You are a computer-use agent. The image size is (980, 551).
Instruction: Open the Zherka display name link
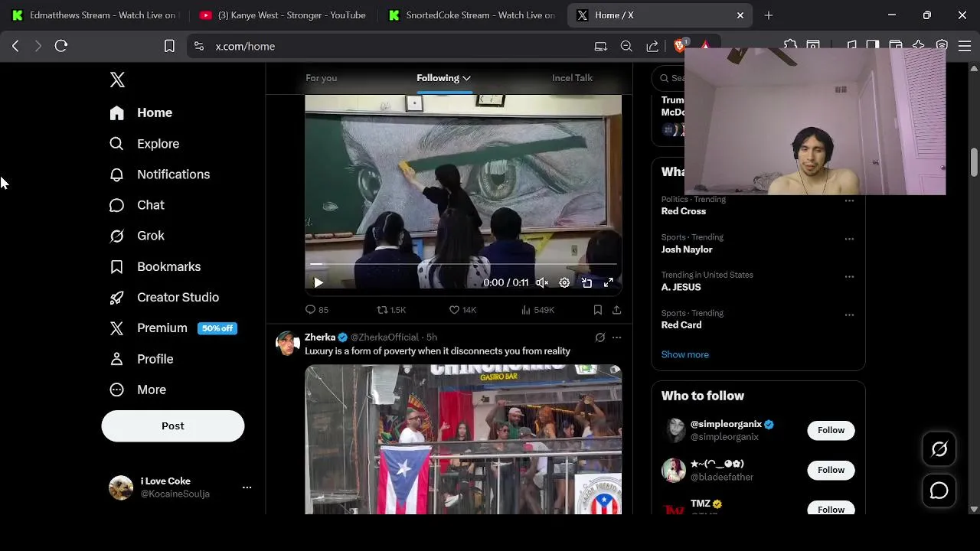coord(320,337)
